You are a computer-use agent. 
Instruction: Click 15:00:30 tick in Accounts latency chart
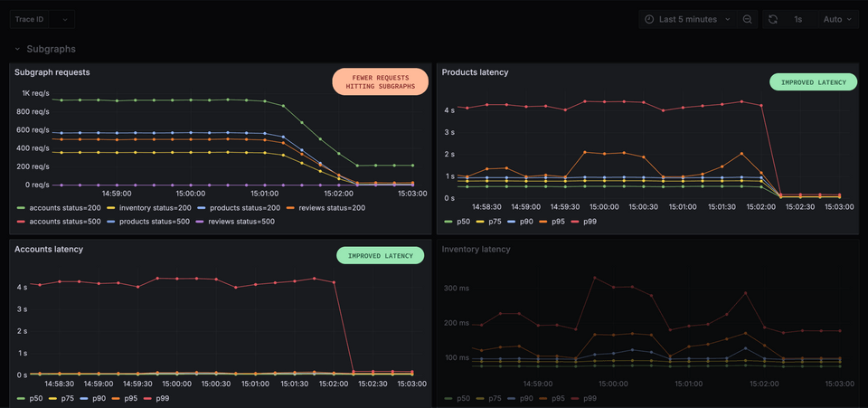[216, 384]
